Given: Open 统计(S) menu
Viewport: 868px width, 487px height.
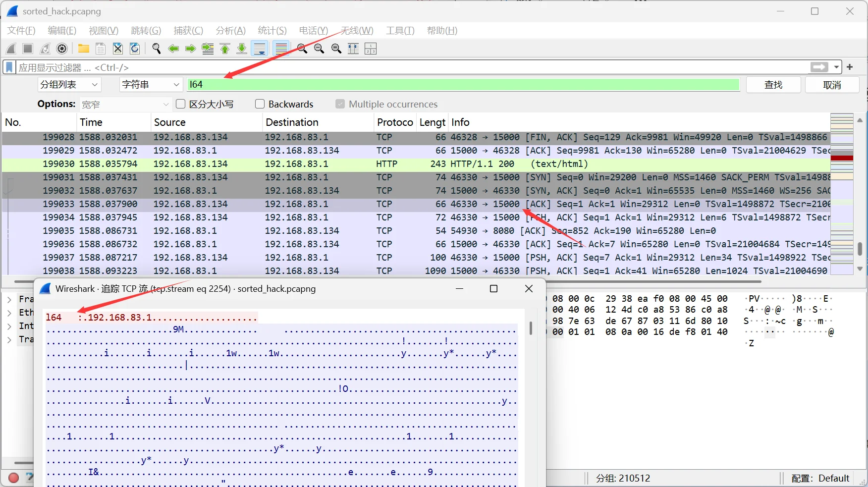Looking at the screenshot, I should 272,30.
